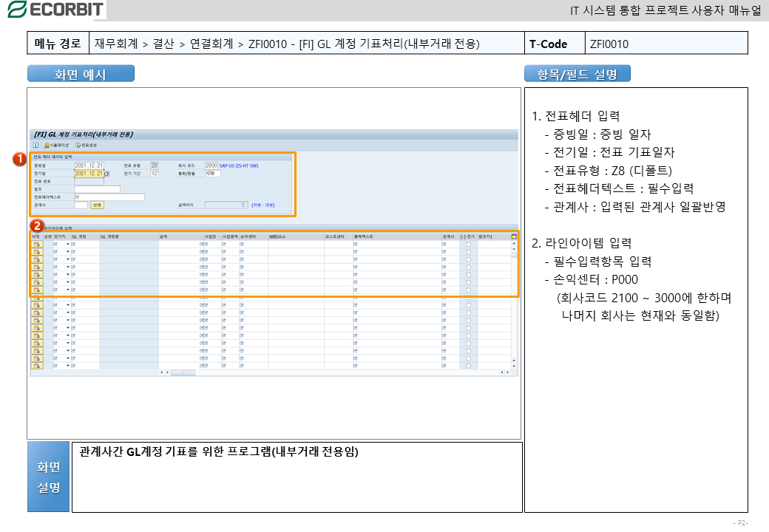Tick the (-) 전기 checkbox in second row

click(468, 252)
